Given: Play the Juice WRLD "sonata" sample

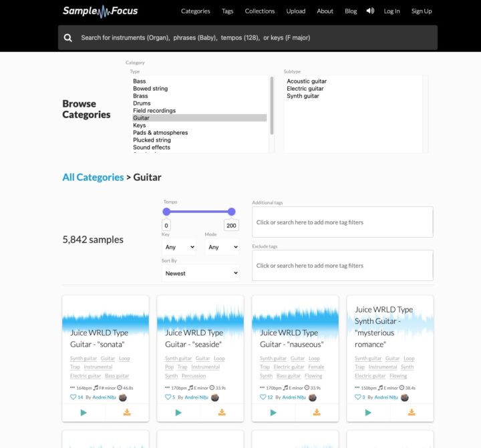Looking at the screenshot, I should [84, 413].
